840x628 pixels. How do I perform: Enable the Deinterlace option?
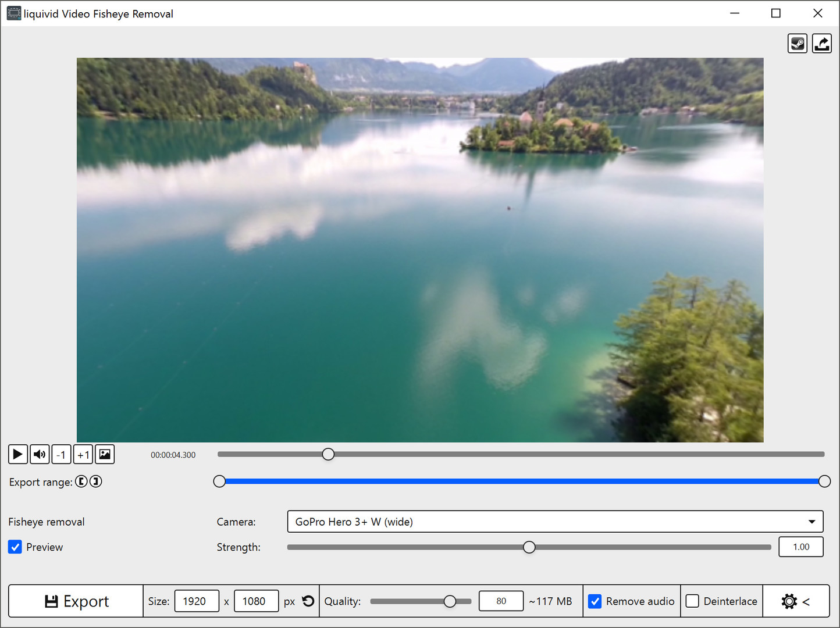(692, 601)
